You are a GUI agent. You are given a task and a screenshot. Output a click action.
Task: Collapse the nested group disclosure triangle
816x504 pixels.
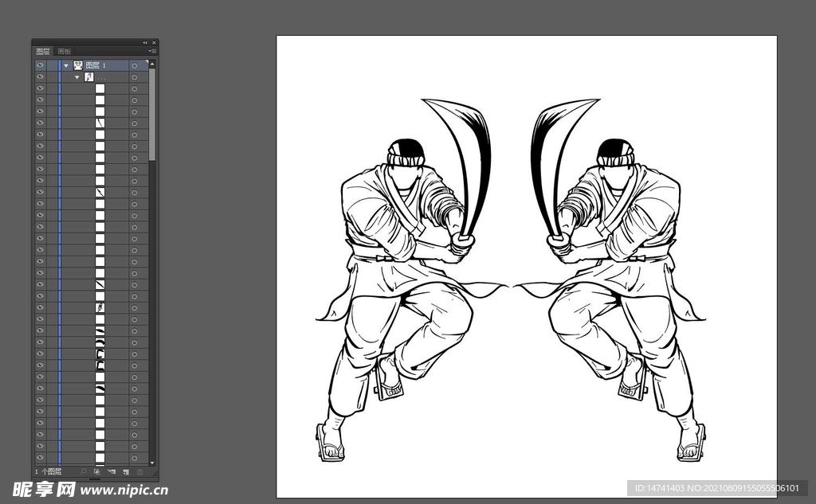[x=77, y=77]
